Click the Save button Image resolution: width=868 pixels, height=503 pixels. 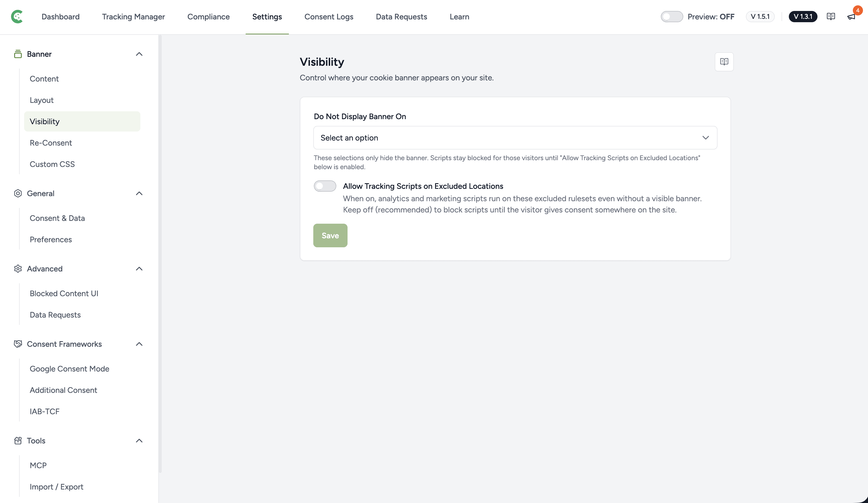point(330,235)
